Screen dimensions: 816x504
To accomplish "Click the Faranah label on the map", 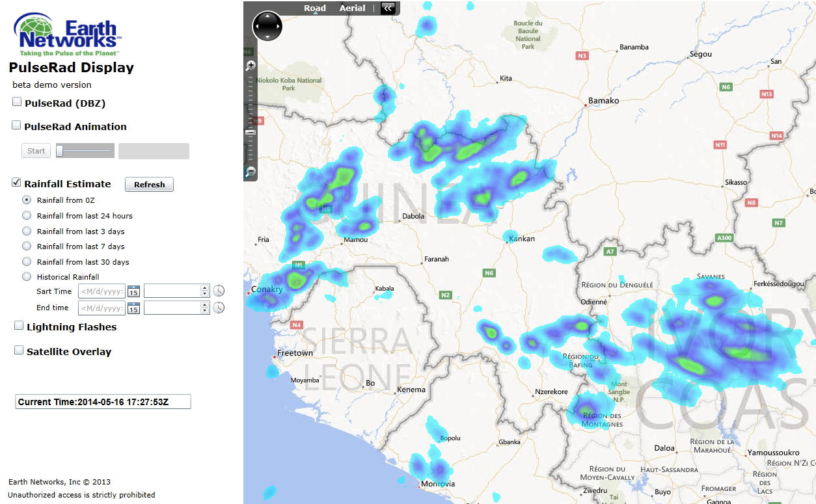I will (x=436, y=259).
